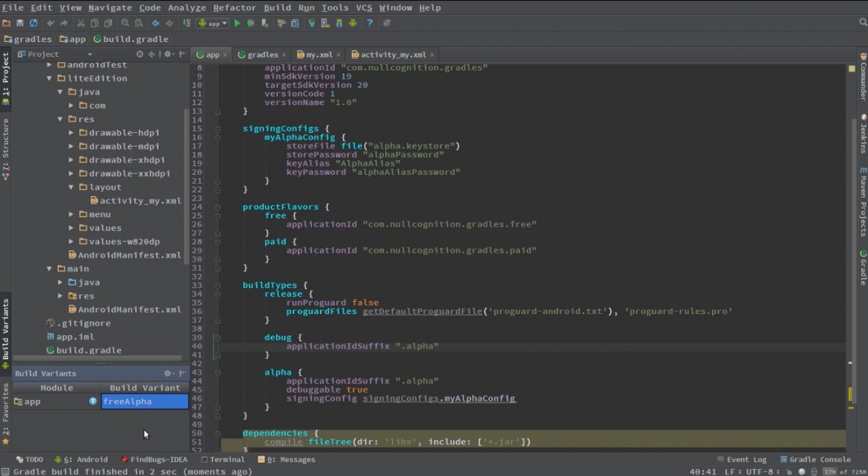Switch to the activity_my.xml editor tab
The width and height of the screenshot is (868, 476).
(393, 55)
